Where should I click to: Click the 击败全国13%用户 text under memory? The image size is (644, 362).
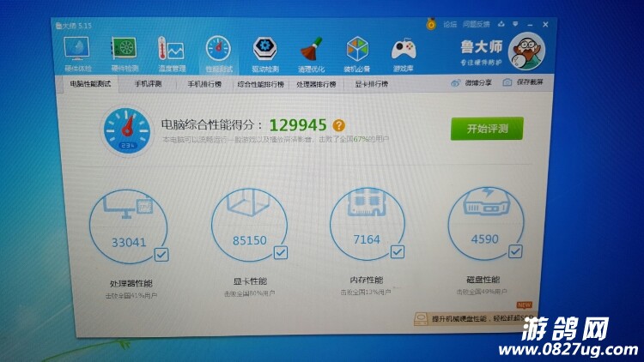[x=366, y=293]
